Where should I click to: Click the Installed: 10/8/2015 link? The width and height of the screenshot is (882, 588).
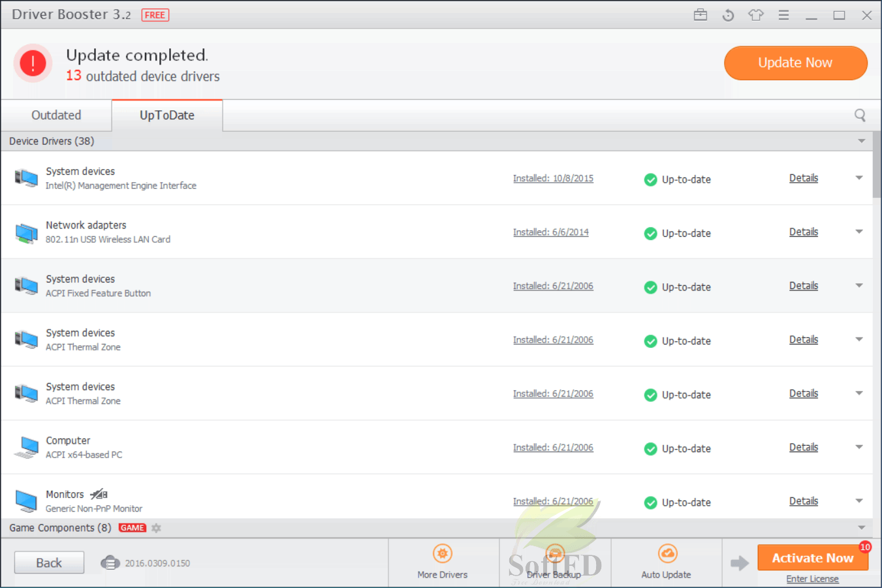tap(553, 179)
